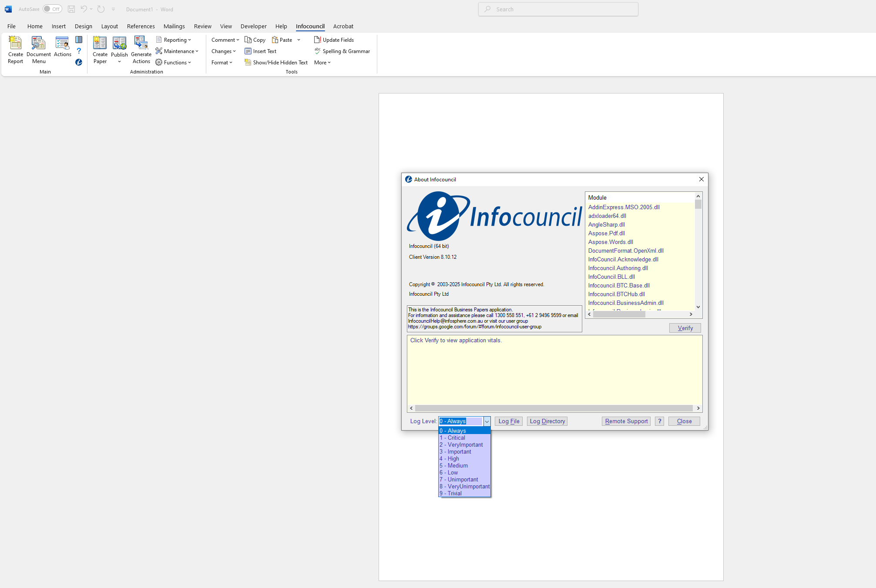Click Spelling & Grammar tool
The image size is (876, 588).
[342, 51]
